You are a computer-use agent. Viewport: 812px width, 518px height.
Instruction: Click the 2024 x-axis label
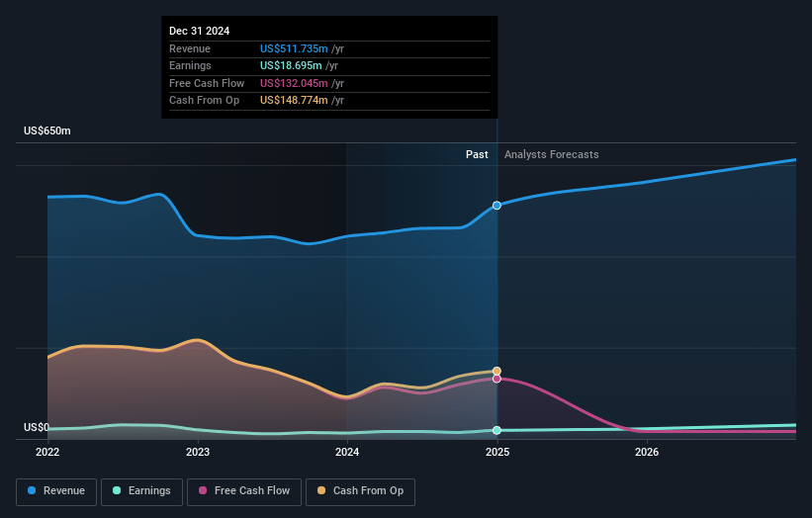[347, 452]
